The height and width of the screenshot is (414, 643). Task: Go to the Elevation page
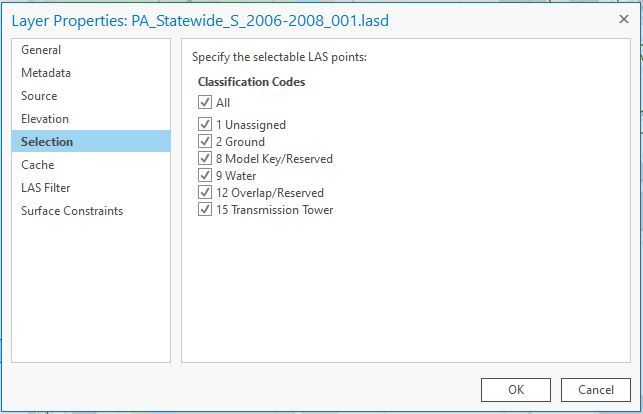point(45,119)
